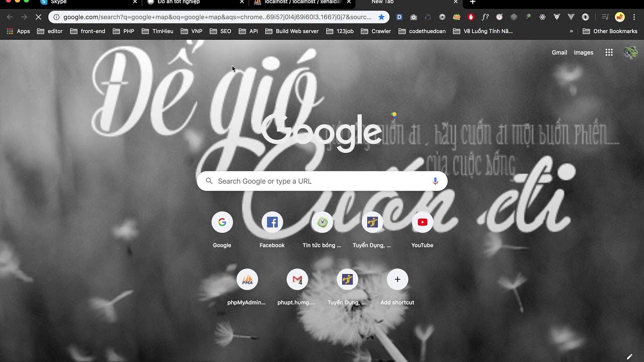Screen dimensions: 644x362
Task: Click the Images link
Action: point(584,52)
